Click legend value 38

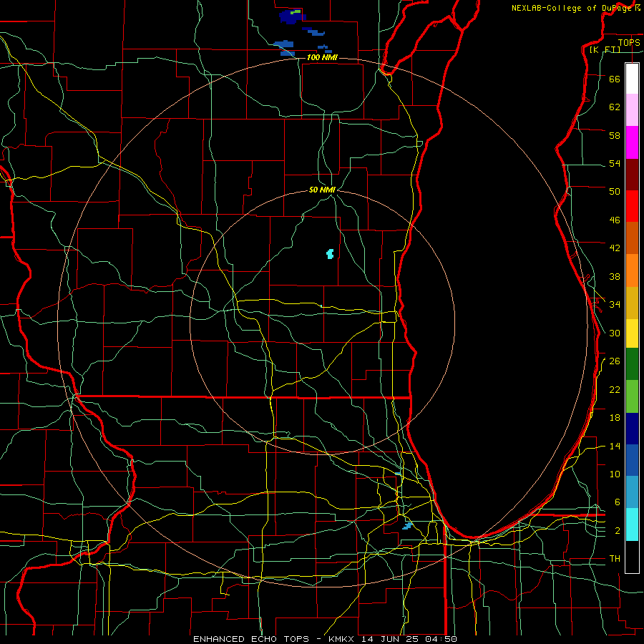click(615, 276)
